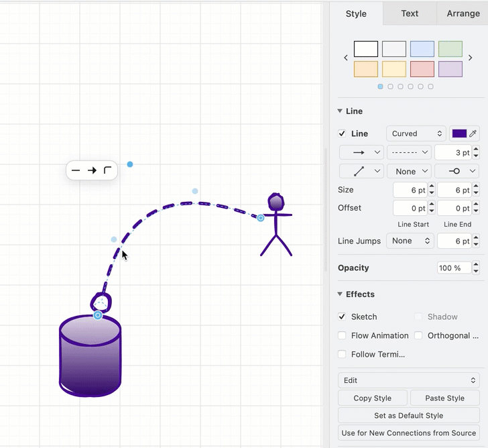The height and width of the screenshot is (448, 488).
Task: Collapse the Line section
Action: tap(340, 111)
